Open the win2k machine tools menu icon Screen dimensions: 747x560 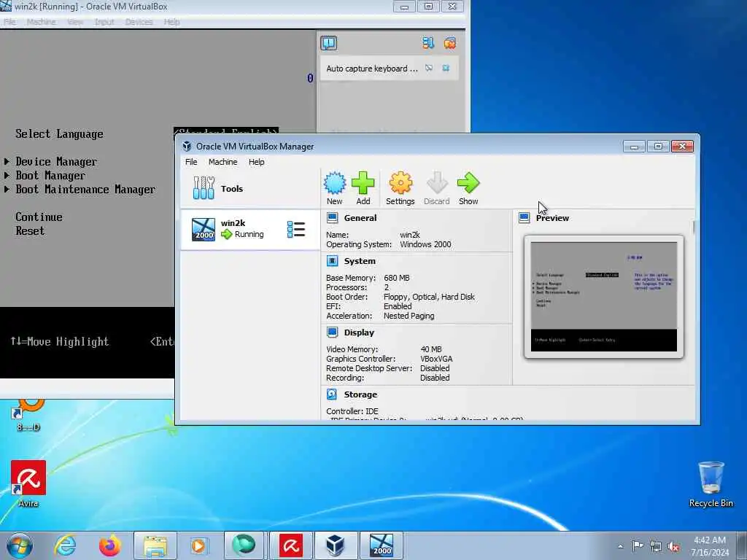click(296, 230)
